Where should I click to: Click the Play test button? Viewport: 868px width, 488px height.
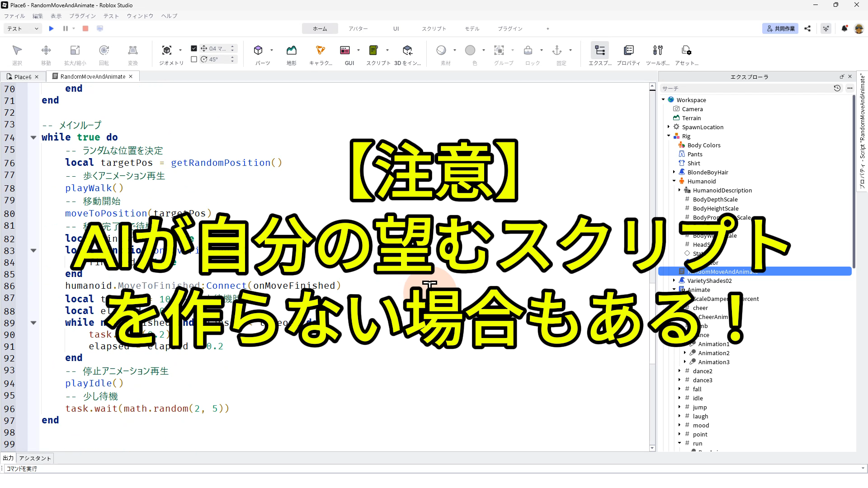[51, 28]
